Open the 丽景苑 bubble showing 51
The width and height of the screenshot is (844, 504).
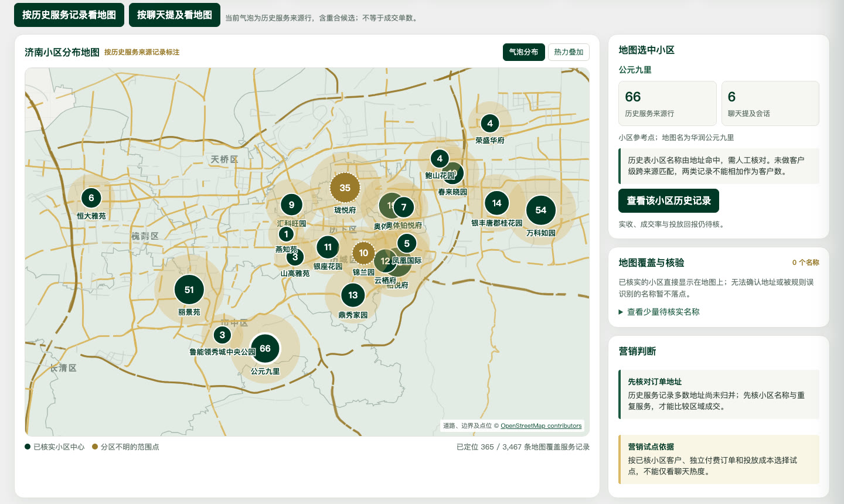point(189,290)
